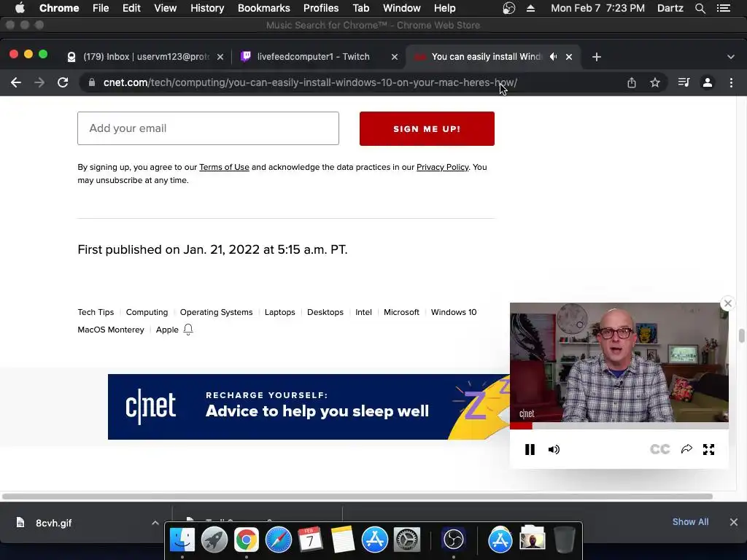The image size is (747, 560).
Task: Open the 8cvh.gif downloaded file
Action: point(53,523)
